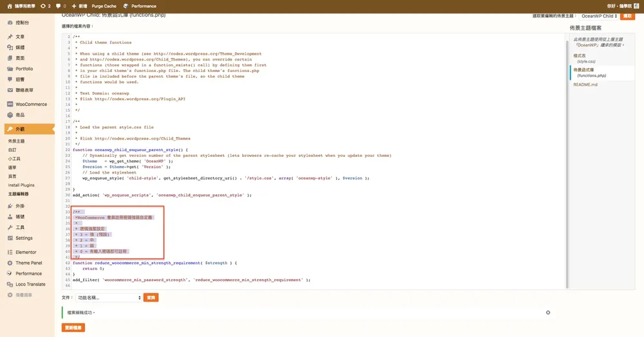Click the plug icon for 外掛
Viewport: 644px width, 337px height.
coord(10,206)
